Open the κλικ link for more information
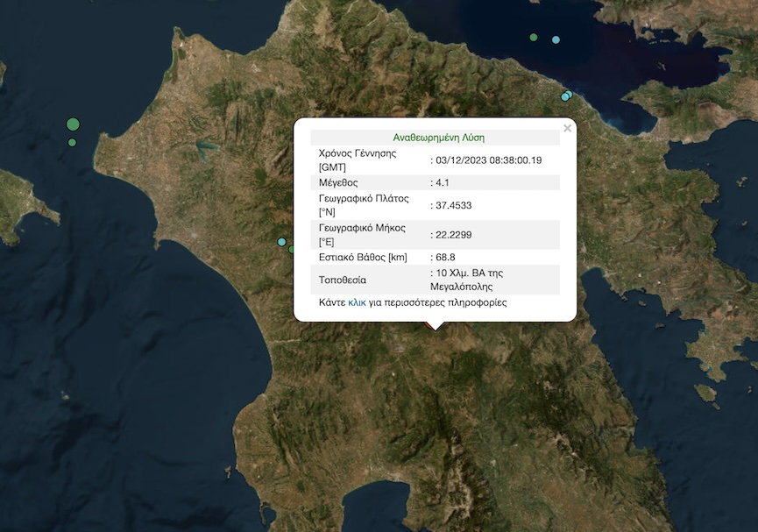The image size is (758, 532). point(357,302)
